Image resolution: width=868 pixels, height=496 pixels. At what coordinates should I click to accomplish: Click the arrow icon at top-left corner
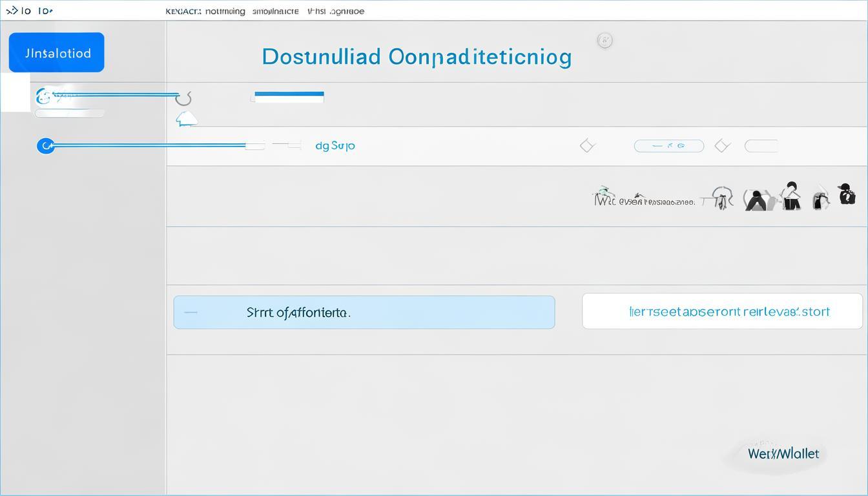(12, 11)
